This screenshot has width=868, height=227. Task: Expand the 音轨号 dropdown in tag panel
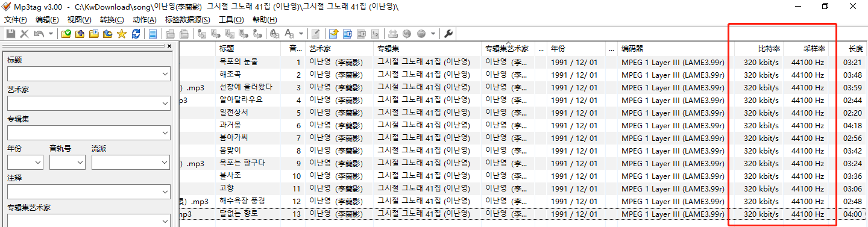(80, 162)
